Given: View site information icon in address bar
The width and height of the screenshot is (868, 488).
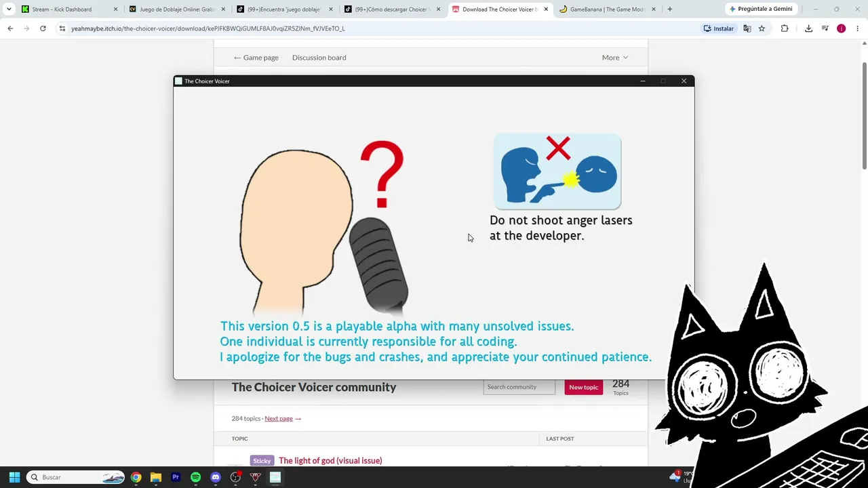Looking at the screenshot, I should coord(62,28).
